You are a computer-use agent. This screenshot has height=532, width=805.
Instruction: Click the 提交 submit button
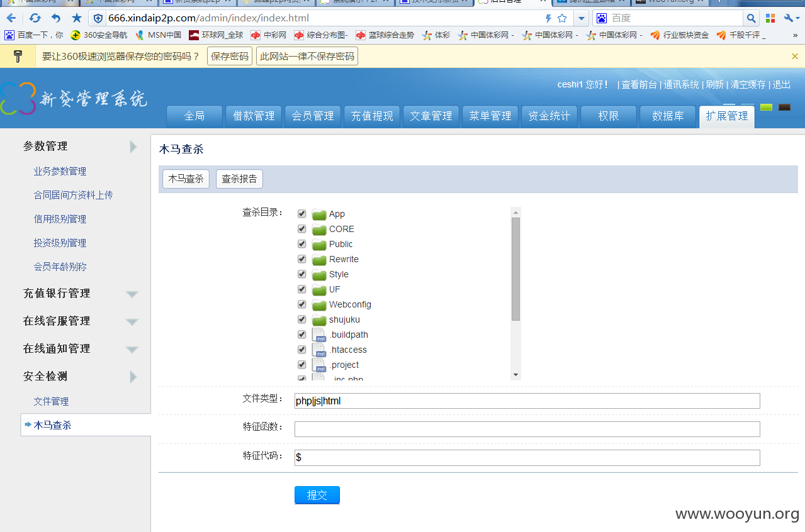(317, 496)
